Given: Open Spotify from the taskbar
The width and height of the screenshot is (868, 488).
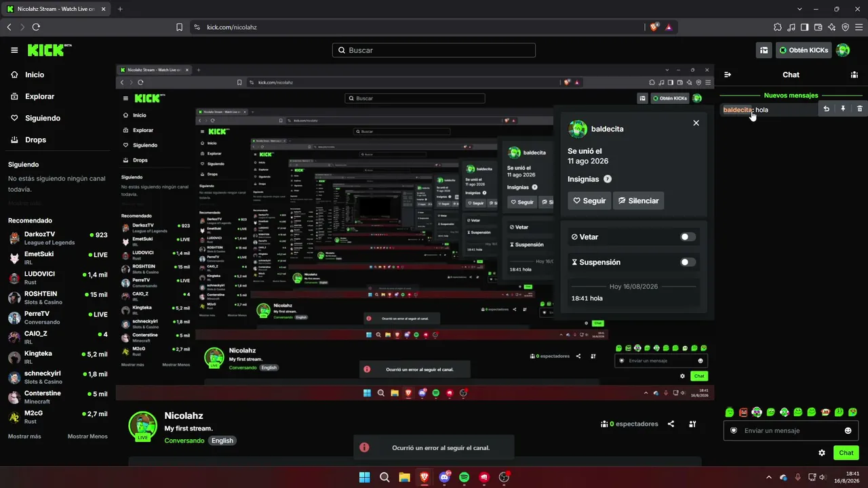Looking at the screenshot, I should point(465,477).
